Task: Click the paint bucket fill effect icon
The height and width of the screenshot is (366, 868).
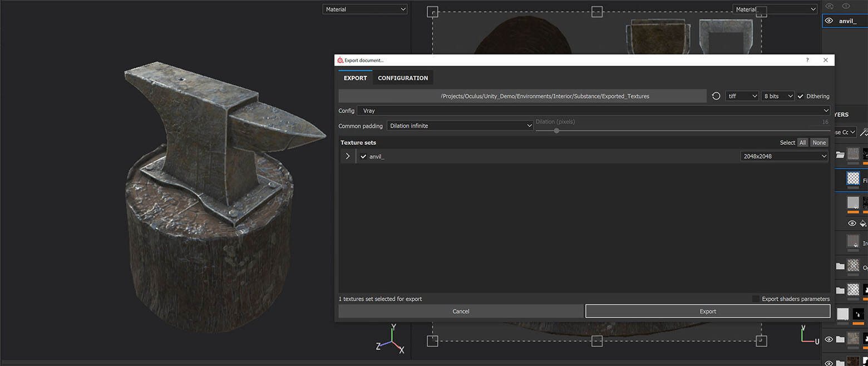Action: [863, 223]
